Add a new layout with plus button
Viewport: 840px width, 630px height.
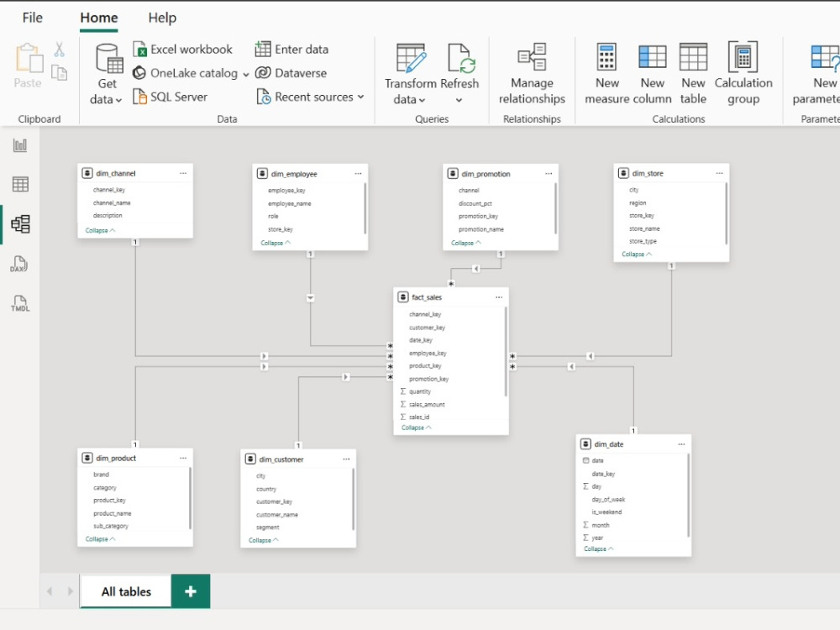click(191, 591)
